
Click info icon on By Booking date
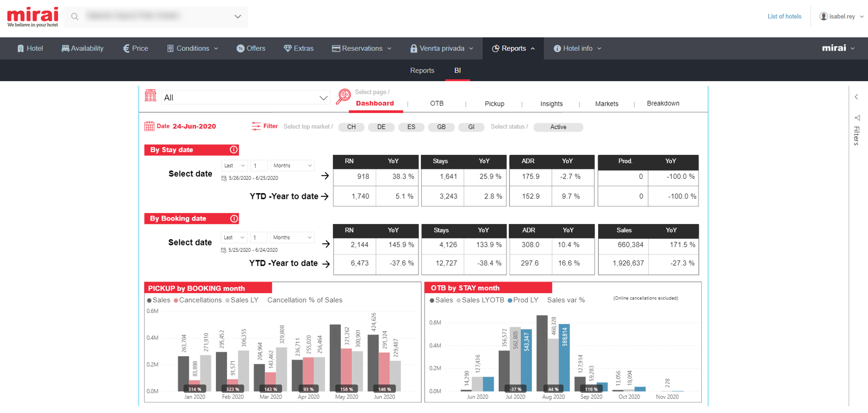click(233, 218)
